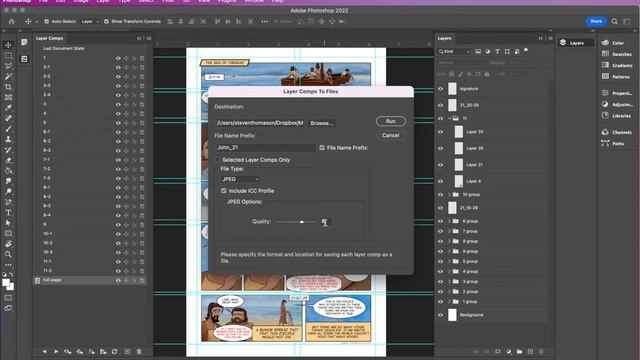Viewport: 640px width, 360px height.
Task: Click the Home icon in options bar
Action: 11,21
